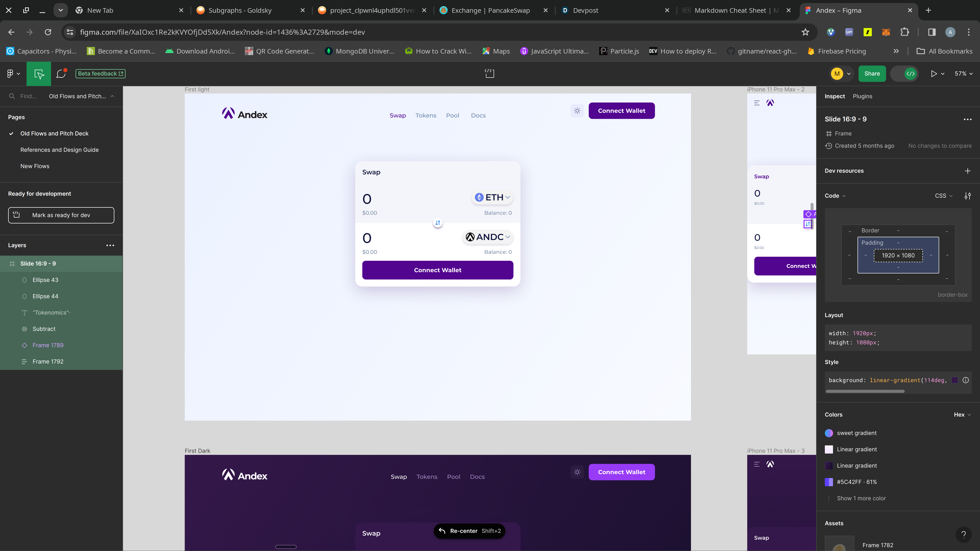The width and height of the screenshot is (980, 551).
Task: Open the CSS language dropdown
Action: point(944,196)
